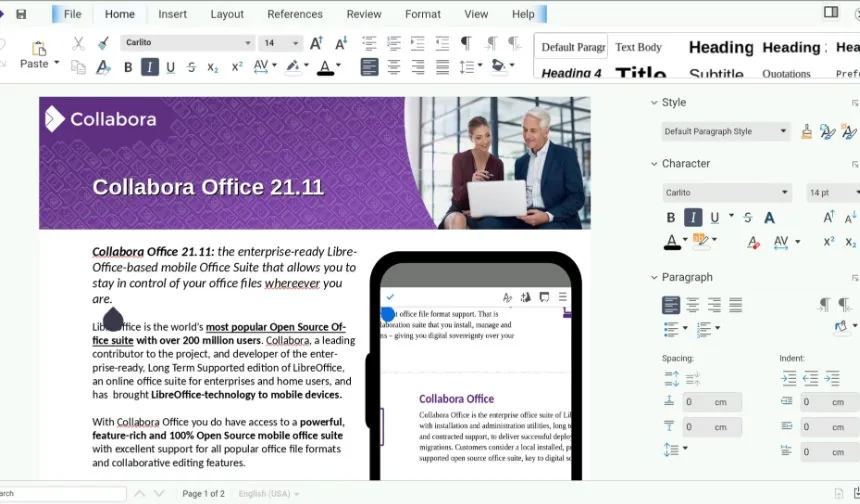Open the Carlito font name dropdown in ribbon
860x504 pixels.
pyautogui.click(x=186, y=43)
